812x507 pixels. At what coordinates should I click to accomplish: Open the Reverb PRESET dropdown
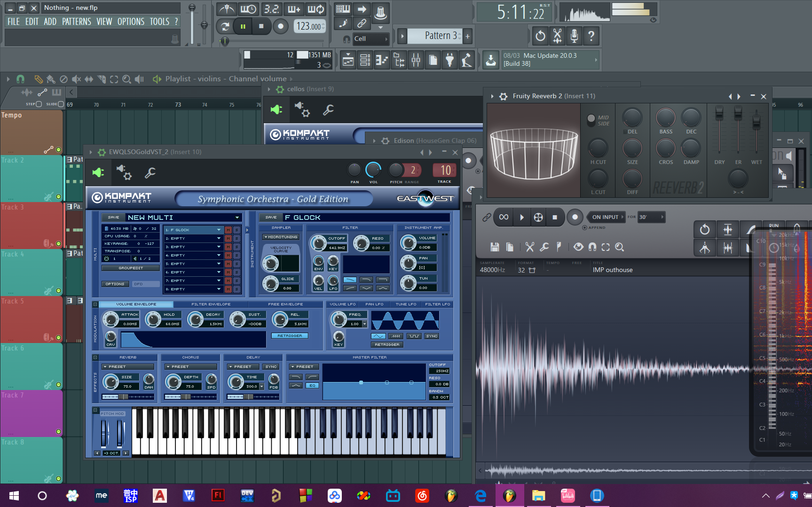coord(128,367)
